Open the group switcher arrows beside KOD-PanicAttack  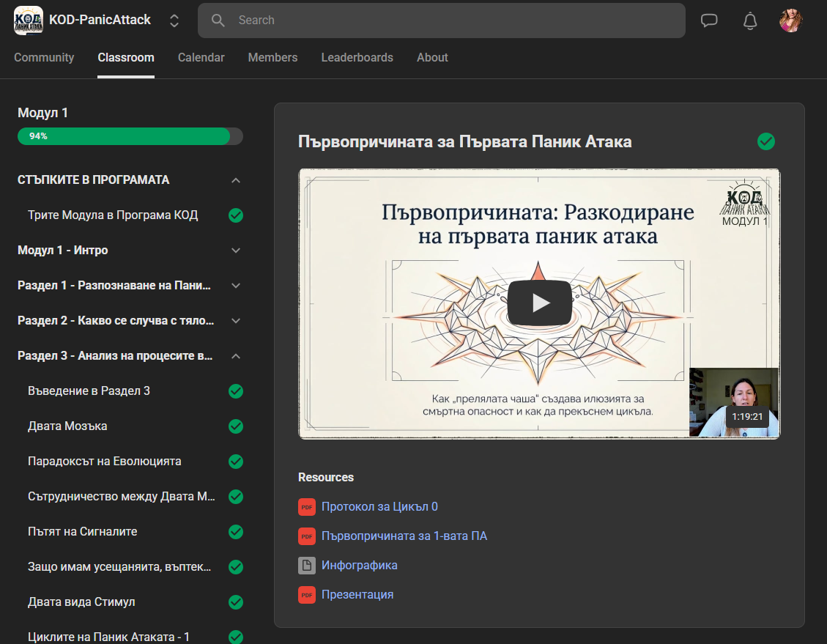(x=174, y=21)
